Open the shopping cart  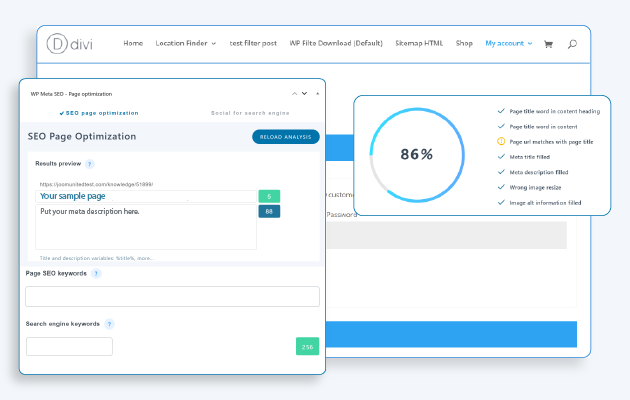click(x=548, y=44)
